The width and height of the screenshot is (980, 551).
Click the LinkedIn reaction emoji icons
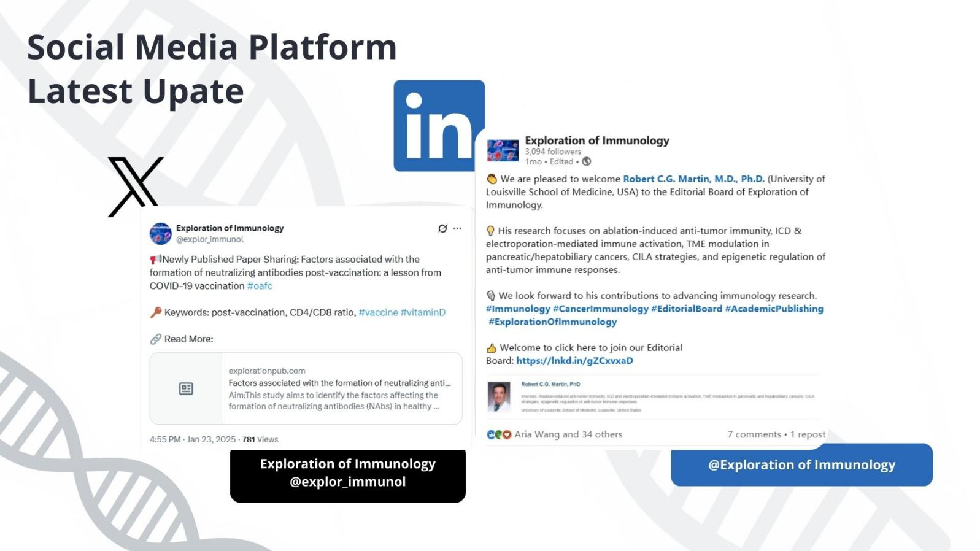click(x=498, y=434)
